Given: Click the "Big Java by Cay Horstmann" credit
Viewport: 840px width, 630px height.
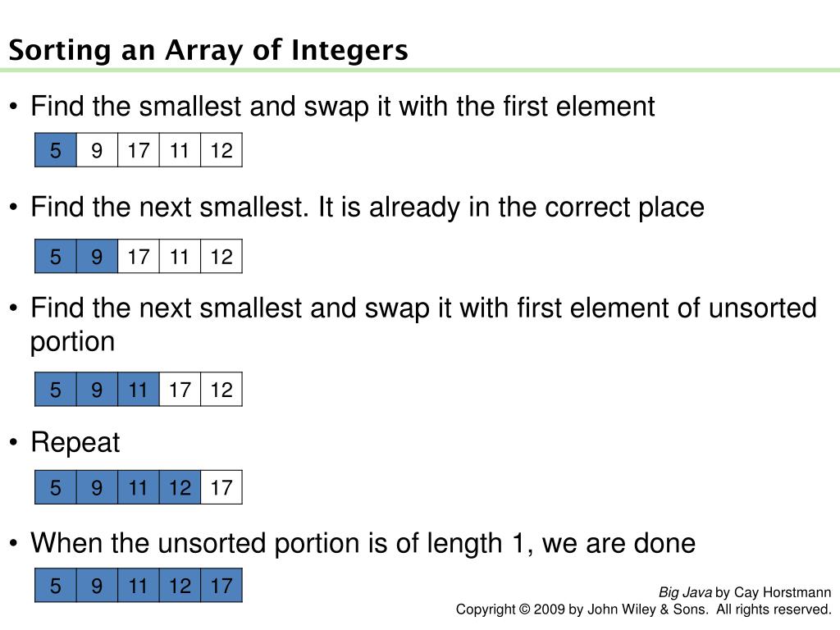Looking at the screenshot, I should click(x=745, y=592).
